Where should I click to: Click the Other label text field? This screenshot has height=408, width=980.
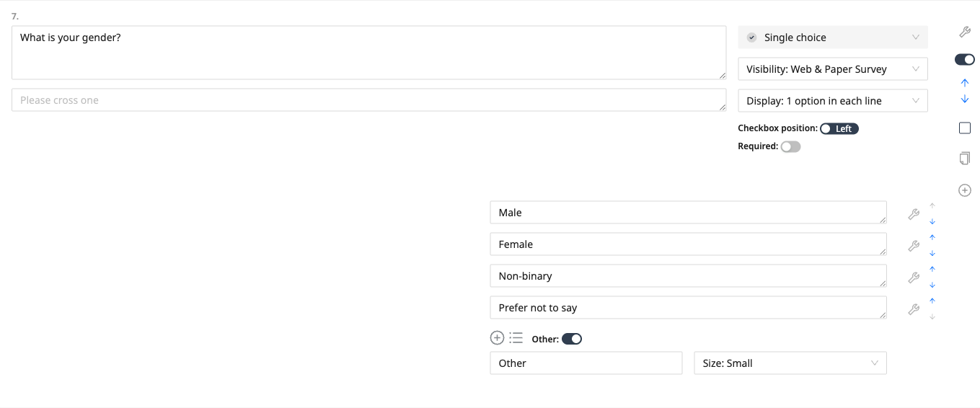coord(586,363)
